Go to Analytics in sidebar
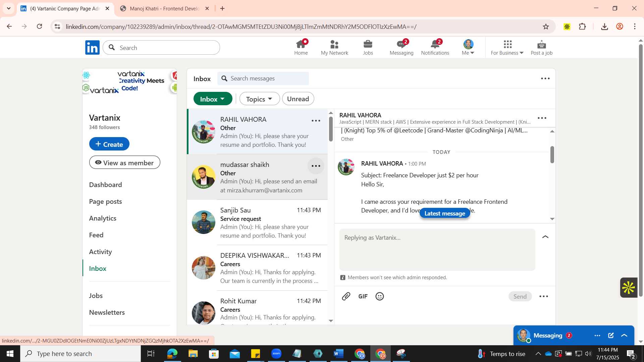This screenshot has width=644, height=362. pos(103,218)
